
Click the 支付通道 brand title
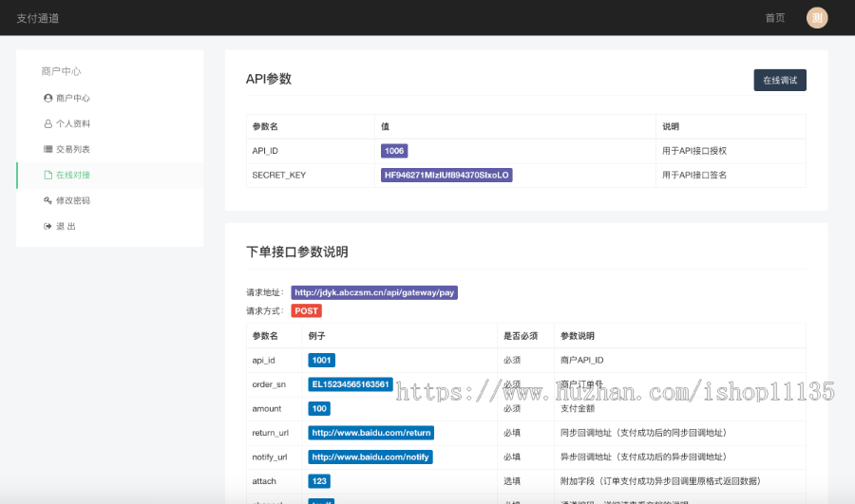tap(36, 18)
